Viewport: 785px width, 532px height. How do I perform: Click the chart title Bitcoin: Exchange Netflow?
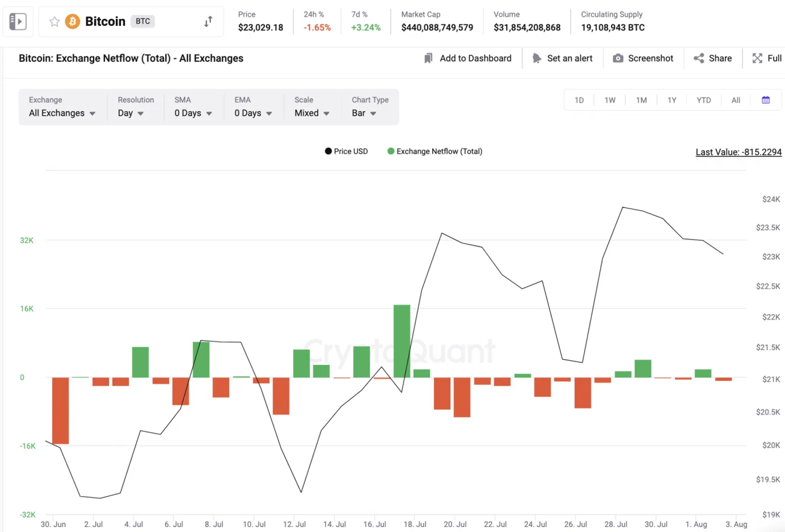(x=131, y=58)
